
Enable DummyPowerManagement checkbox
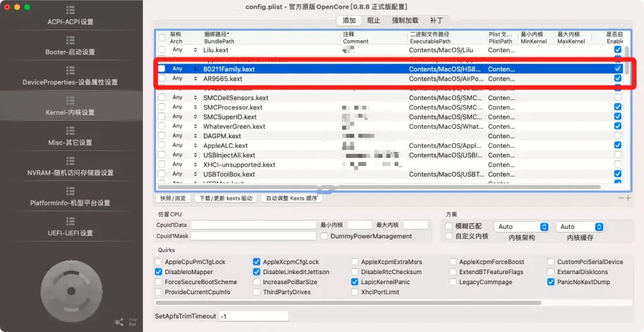(324, 236)
